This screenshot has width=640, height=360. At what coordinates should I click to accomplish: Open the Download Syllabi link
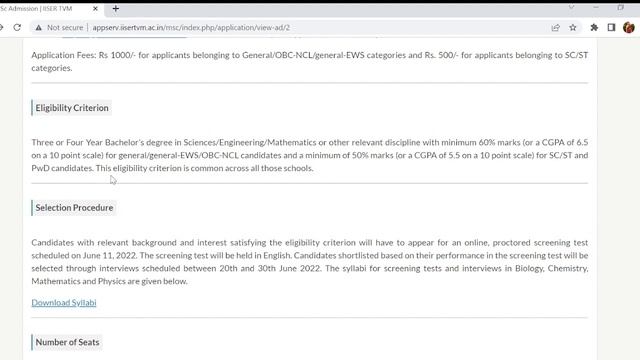[x=64, y=302]
